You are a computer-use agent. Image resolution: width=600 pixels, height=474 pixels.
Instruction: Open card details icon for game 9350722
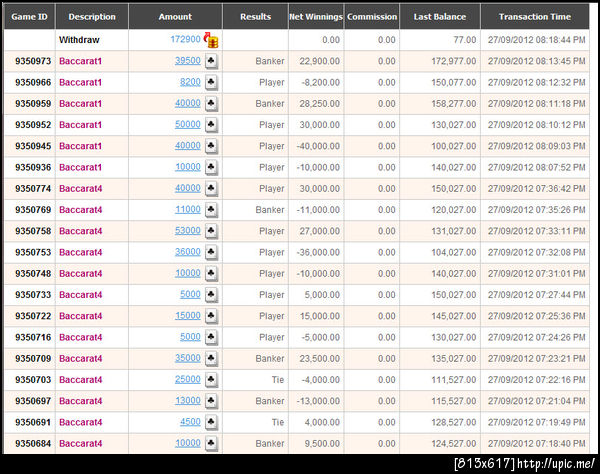(x=212, y=316)
